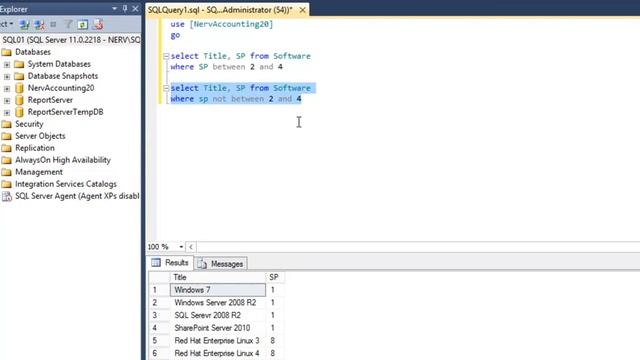Click the Stop toolbar icon in Object Explorer

coord(53,25)
